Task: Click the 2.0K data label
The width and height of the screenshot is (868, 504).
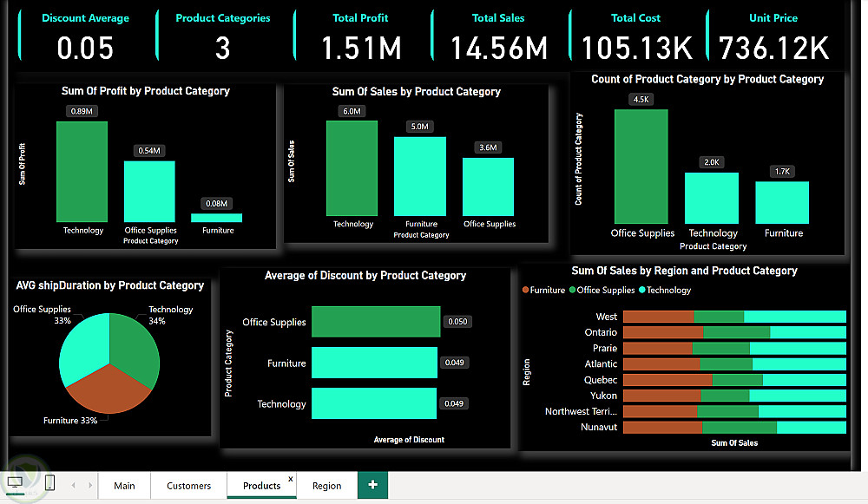Action: coord(712,162)
